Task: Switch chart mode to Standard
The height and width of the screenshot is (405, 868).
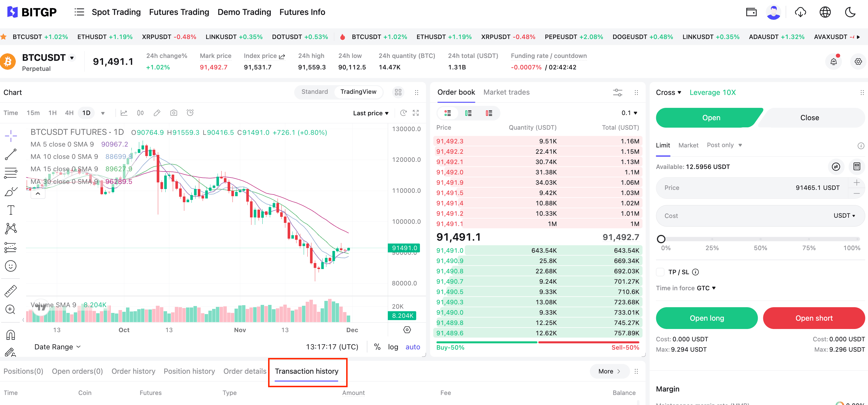Action: tap(314, 91)
